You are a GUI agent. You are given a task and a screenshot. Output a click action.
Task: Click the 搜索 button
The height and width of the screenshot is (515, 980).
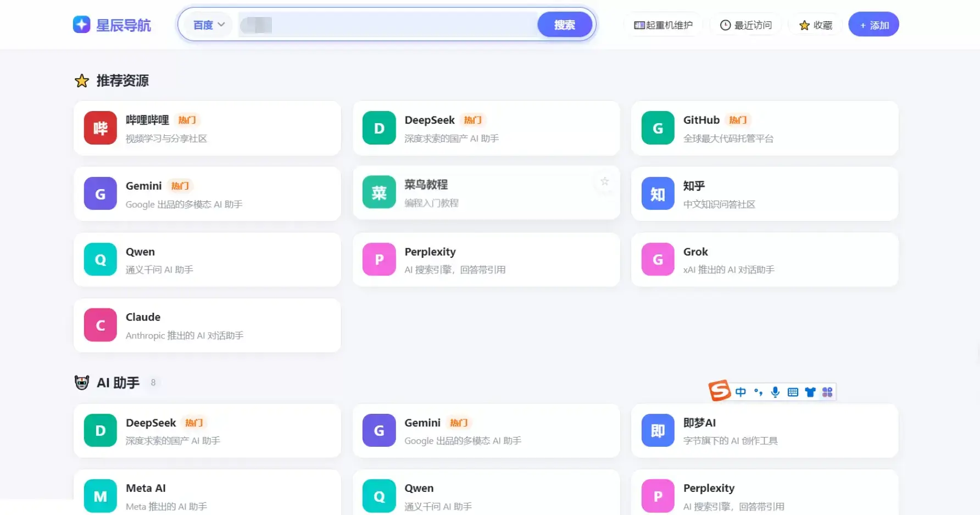point(565,25)
